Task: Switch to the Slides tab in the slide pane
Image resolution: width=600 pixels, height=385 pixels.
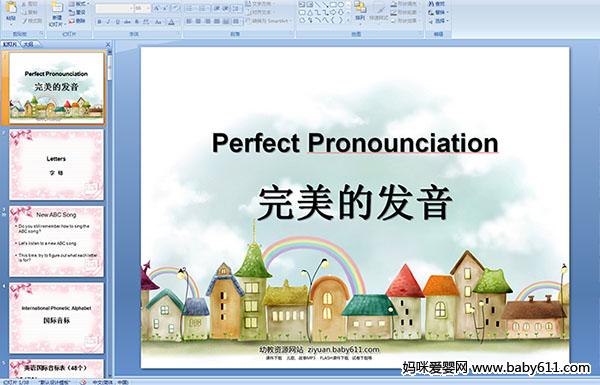Action: (10, 44)
